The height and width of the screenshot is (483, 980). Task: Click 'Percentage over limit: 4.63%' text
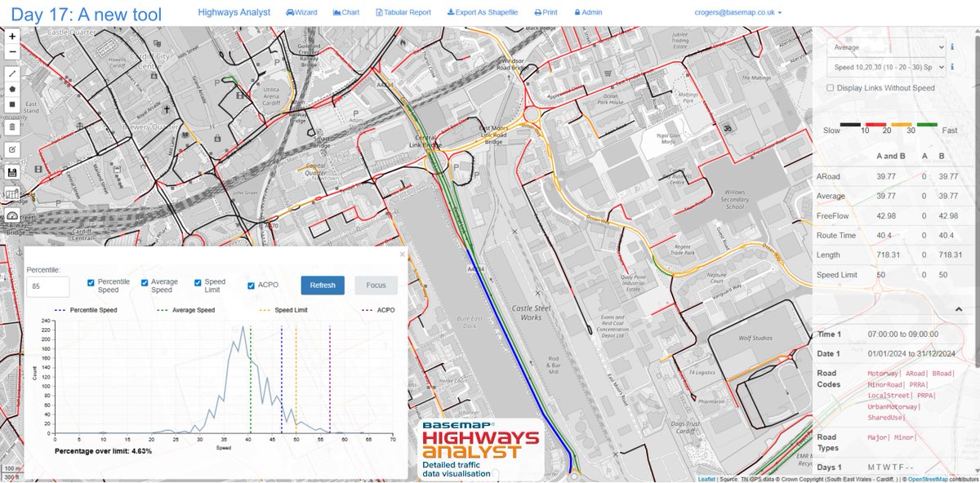click(x=103, y=450)
